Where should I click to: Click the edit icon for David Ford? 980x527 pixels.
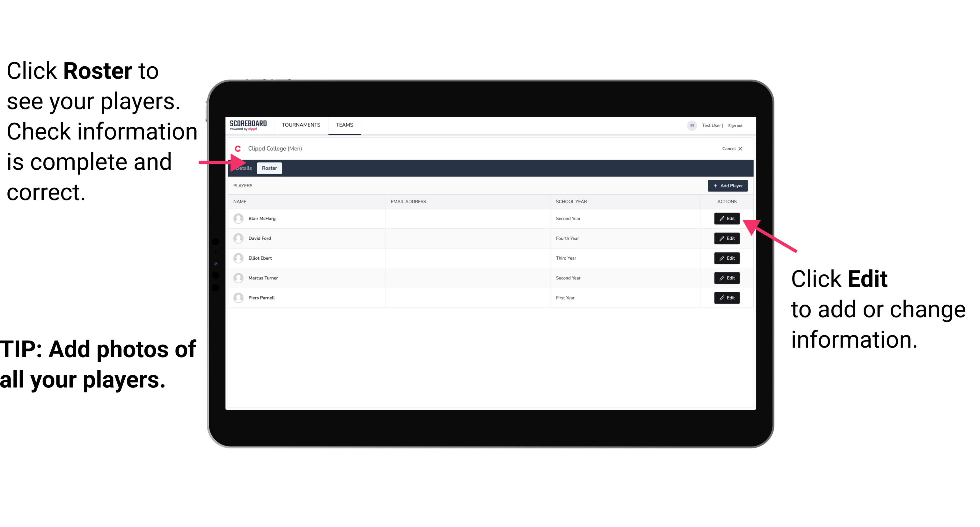pos(727,238)
